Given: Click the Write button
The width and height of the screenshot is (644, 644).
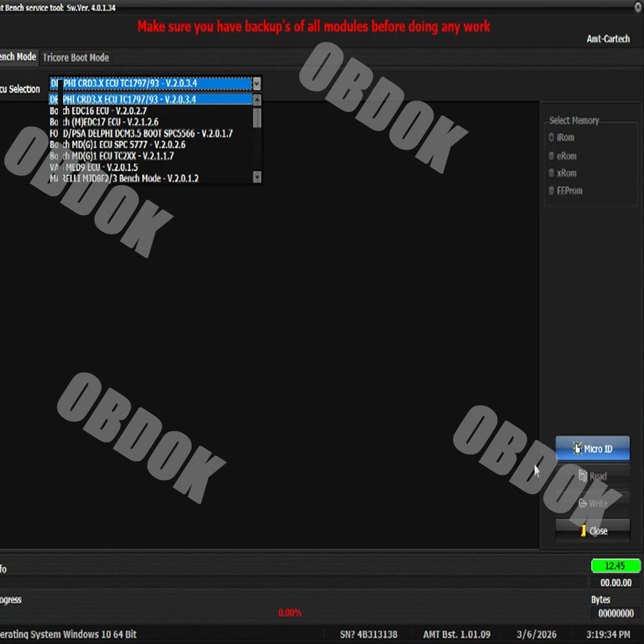Looking at the screenshot, I should [592, 503].
